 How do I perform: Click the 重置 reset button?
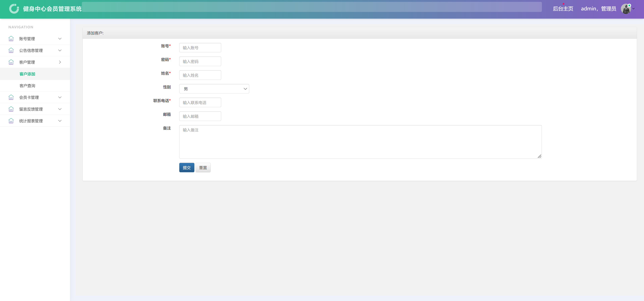point(203,168)
